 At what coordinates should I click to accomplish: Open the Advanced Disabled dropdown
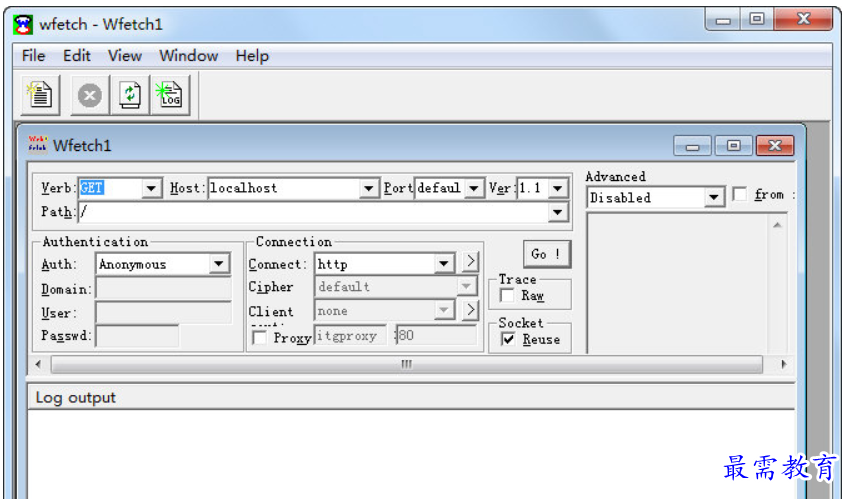[714, 197]
